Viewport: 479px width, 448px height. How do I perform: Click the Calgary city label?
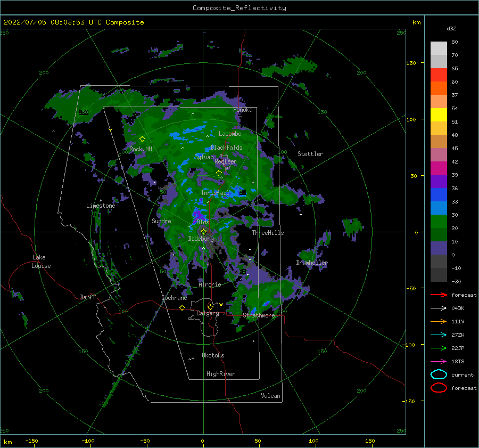pos(208,313)
